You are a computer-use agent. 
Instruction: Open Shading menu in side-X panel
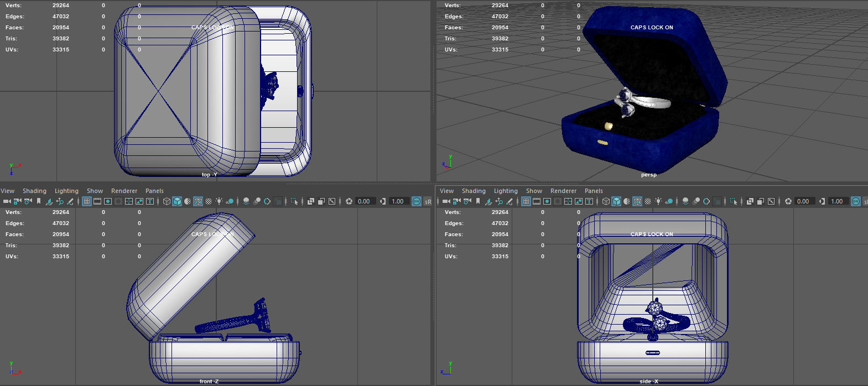point(474,191)
